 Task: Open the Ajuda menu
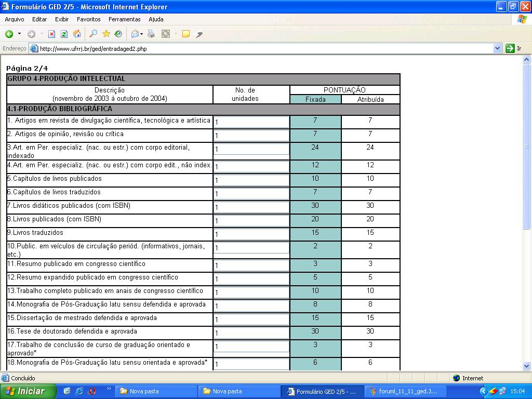(156, 19)
